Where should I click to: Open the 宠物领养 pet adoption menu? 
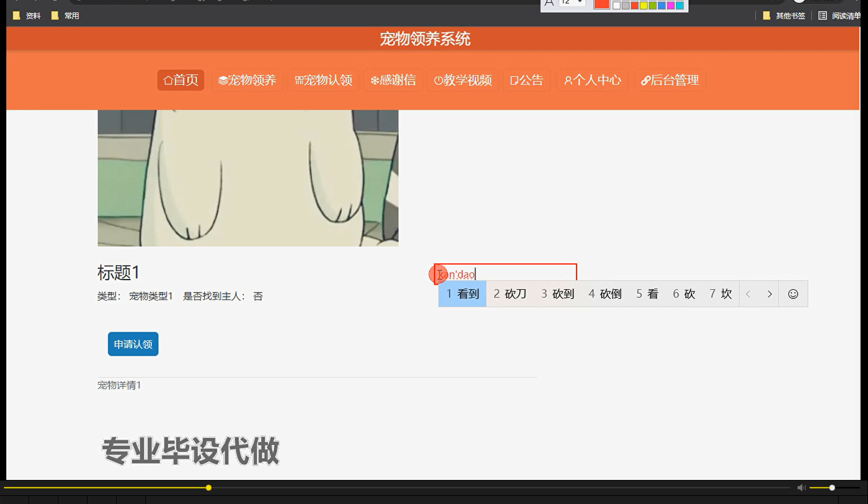[247, 80]
